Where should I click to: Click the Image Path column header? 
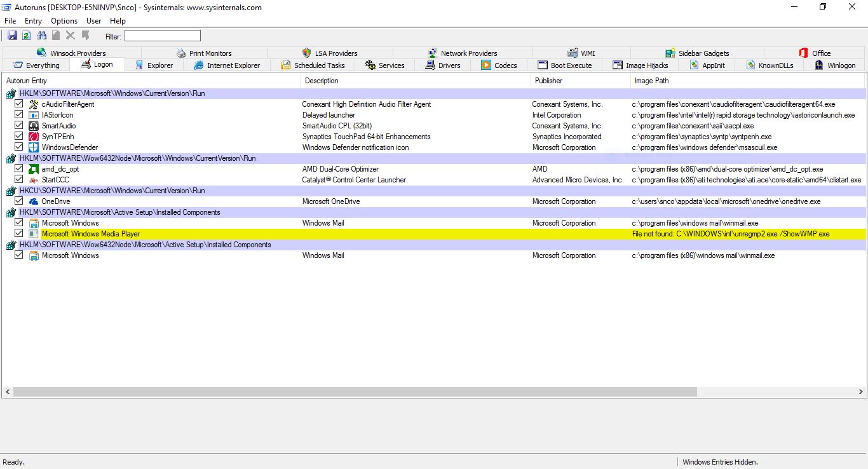tap(748, 81)
